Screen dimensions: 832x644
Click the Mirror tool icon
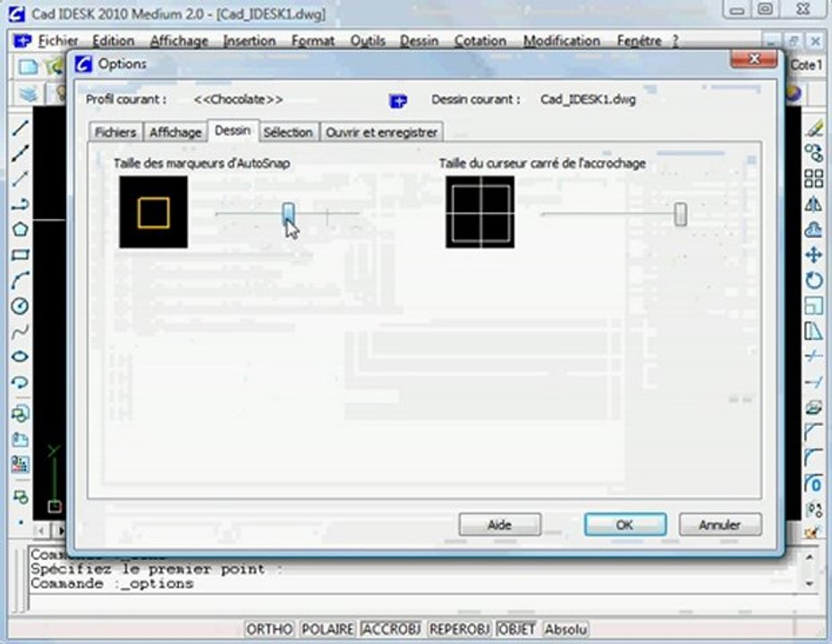[x=813, y=204]
